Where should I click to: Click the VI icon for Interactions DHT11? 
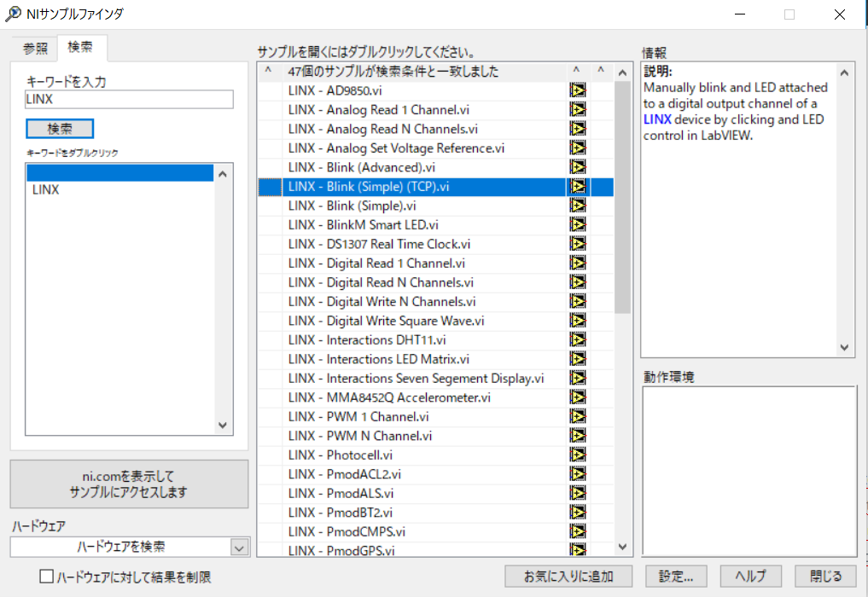[x=577, y=339]
